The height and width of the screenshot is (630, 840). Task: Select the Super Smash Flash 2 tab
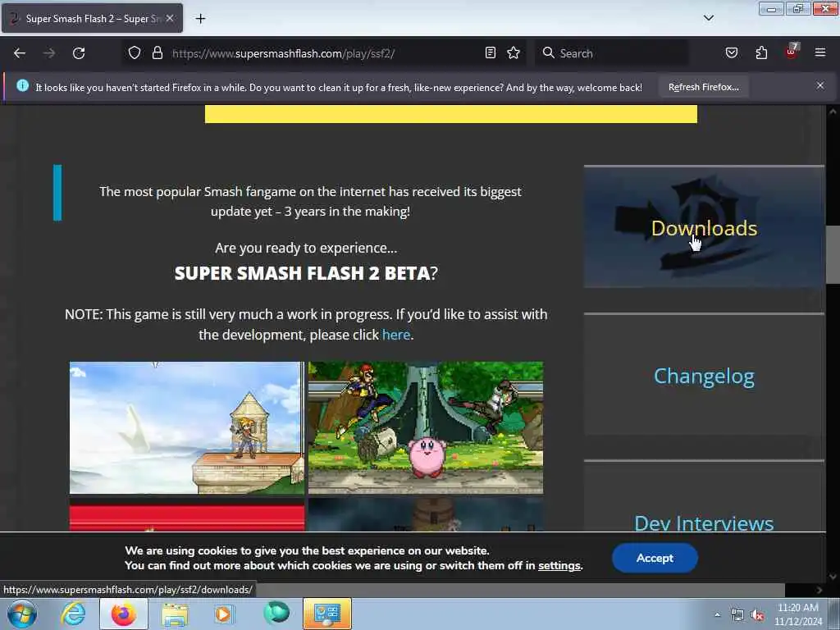92,19
